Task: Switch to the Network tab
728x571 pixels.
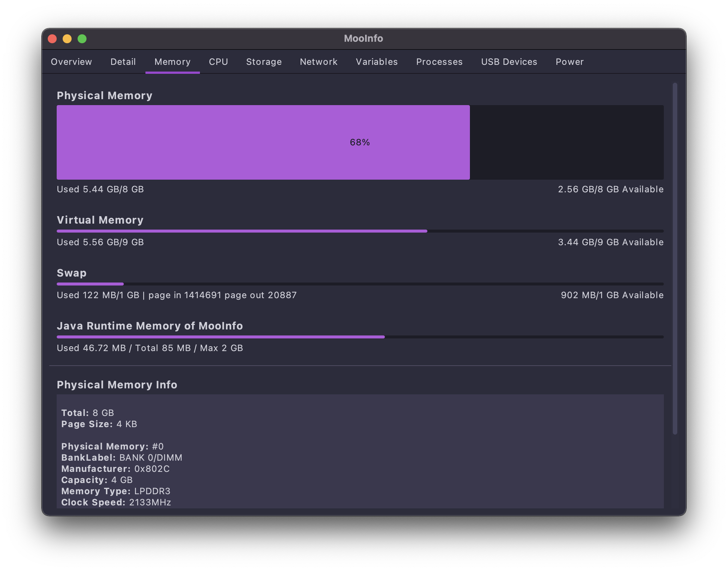Action: click(318, 62)
